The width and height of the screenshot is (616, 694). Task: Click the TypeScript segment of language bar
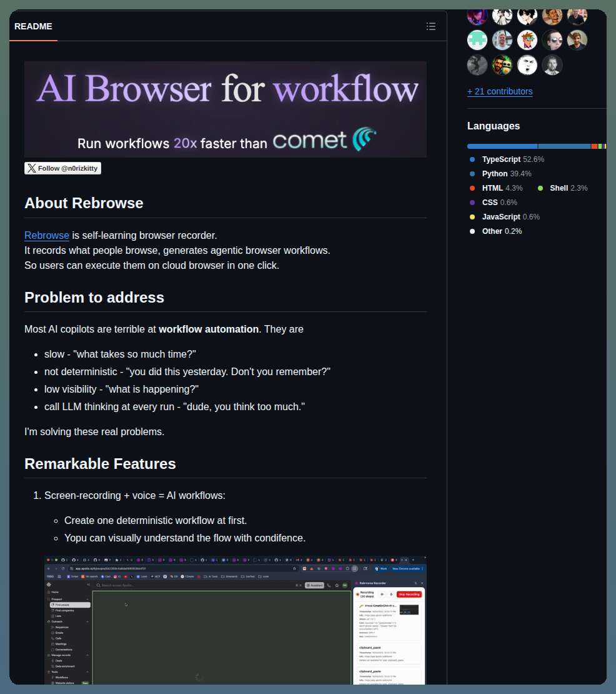[502, 146]
